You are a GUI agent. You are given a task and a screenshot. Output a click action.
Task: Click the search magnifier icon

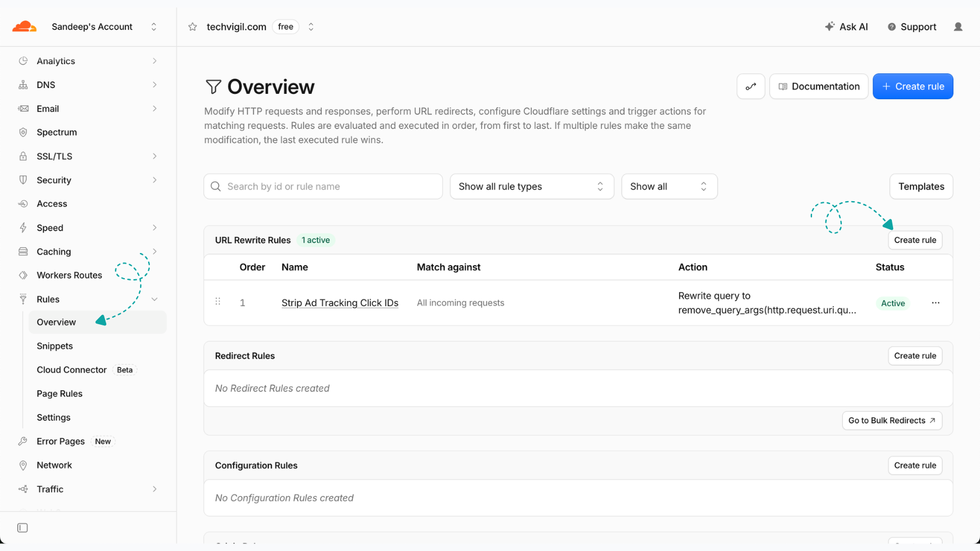pyautogui.click(x=216, y=187)
